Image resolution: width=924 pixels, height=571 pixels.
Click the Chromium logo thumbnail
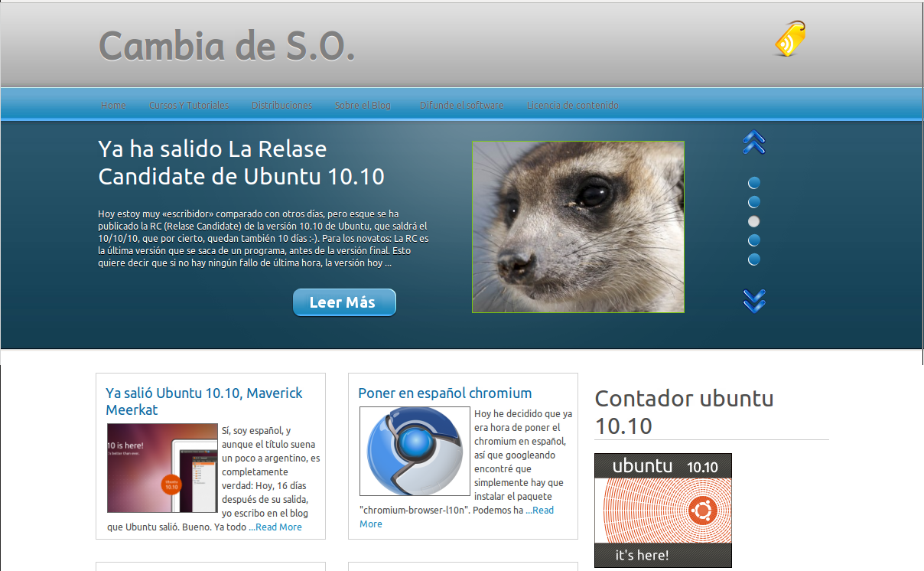pos(415,451)
